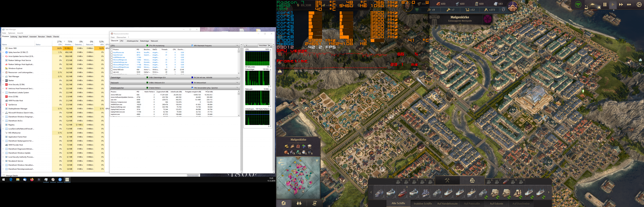644x207 pixels.
Task: Open the Ansichten dropdown in Ressourcenmonitor
Action: pos(264,45)
